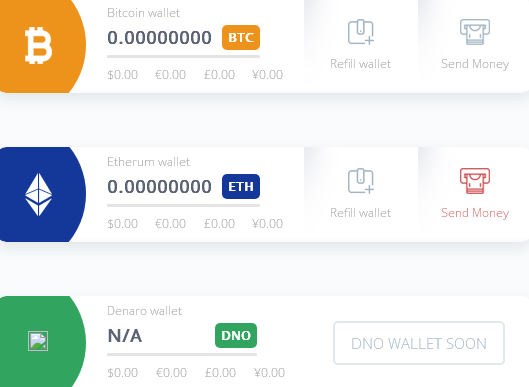Click the DNO WALLET SOON button
Screen dimensions: 529x387
tap(419, 343)
